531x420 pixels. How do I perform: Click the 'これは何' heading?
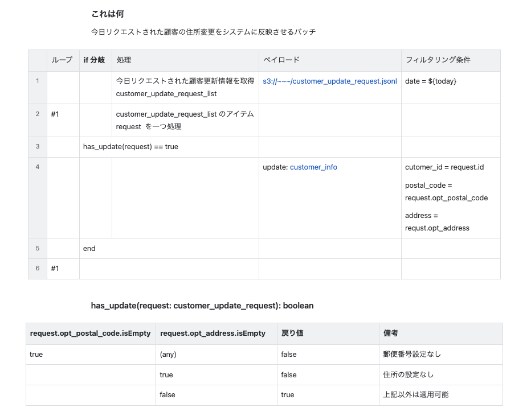tap(108, 14)
